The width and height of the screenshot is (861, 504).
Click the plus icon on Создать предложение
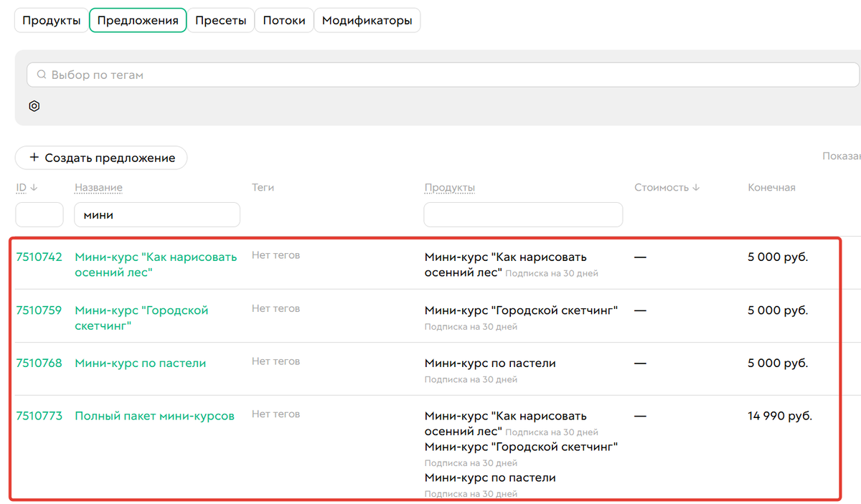click(x=34, y=158)
